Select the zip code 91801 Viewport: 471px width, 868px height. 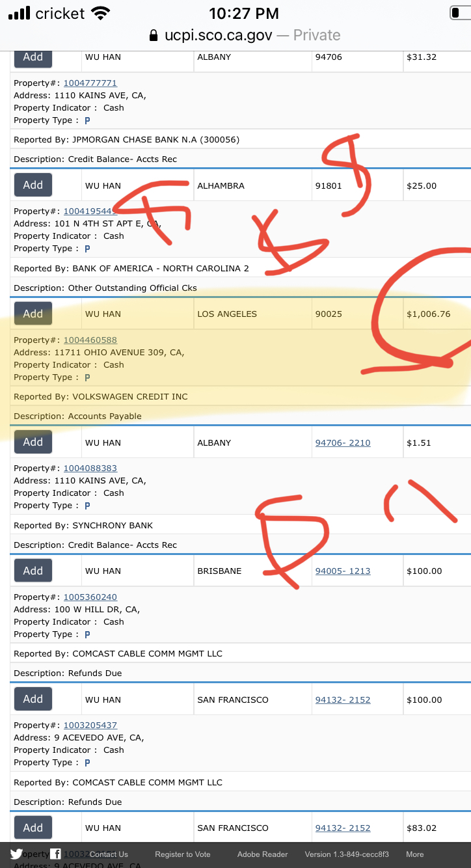pyautogui.click(x=329, y=185)
